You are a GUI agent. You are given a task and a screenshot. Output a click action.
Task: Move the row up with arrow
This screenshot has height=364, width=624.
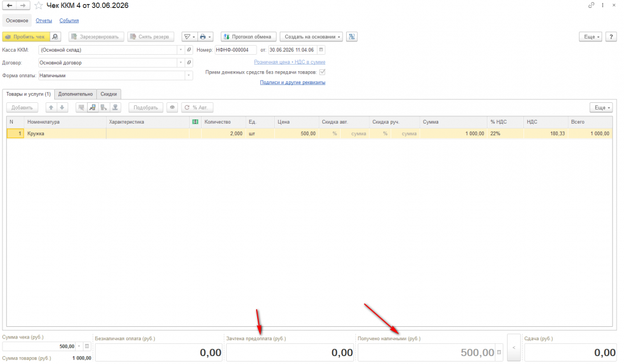(51, 107)
